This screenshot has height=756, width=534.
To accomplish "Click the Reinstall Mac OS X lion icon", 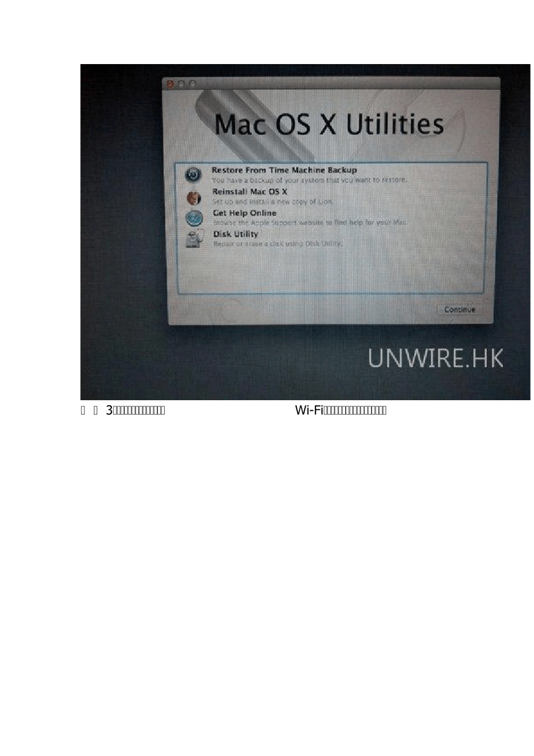I will pos(194,197).
